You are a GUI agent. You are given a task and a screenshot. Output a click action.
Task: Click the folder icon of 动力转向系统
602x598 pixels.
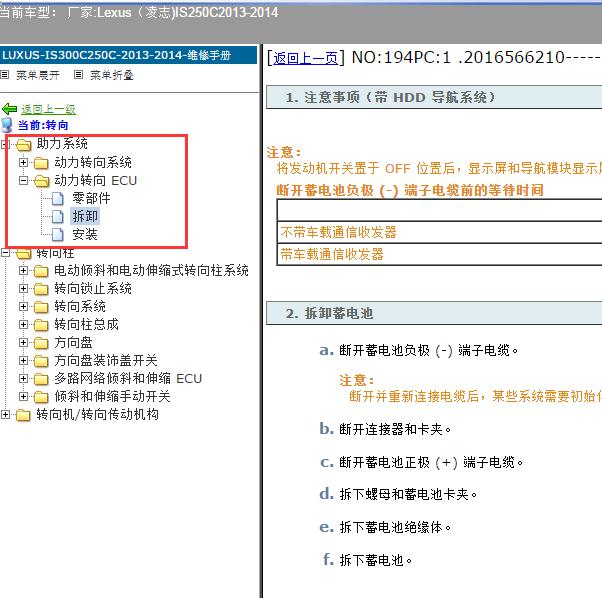[41, 163]
